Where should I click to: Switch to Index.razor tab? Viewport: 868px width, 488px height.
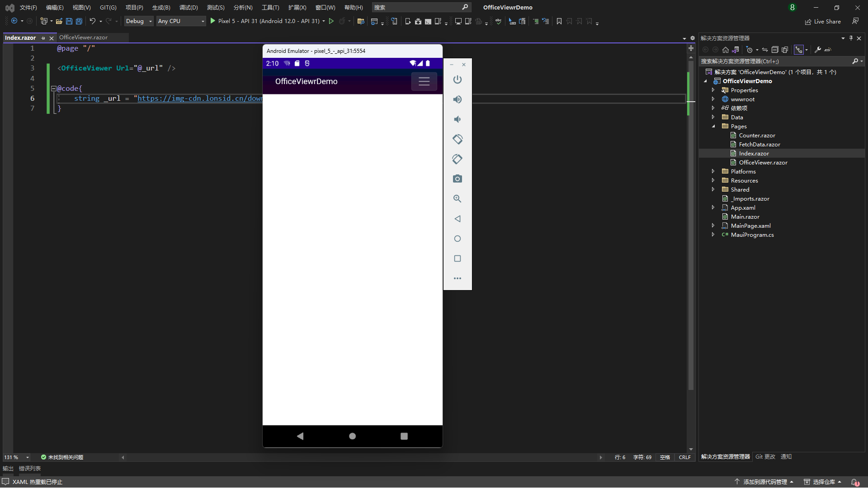tap(21, 38)
